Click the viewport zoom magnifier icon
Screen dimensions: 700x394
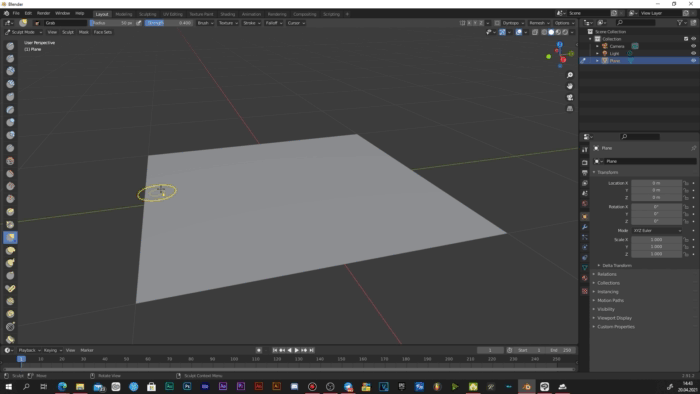point(570,75)
